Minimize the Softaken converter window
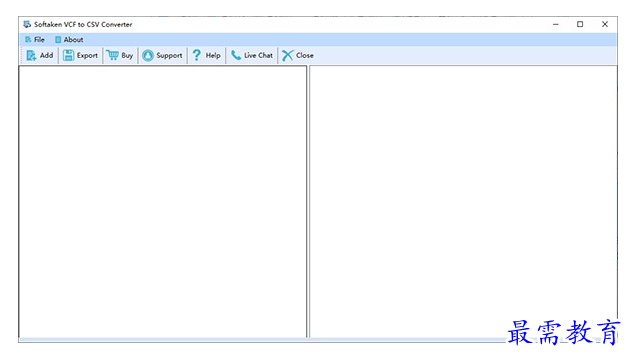Viewport: 629px width, 364px height. tap(556, 24)
